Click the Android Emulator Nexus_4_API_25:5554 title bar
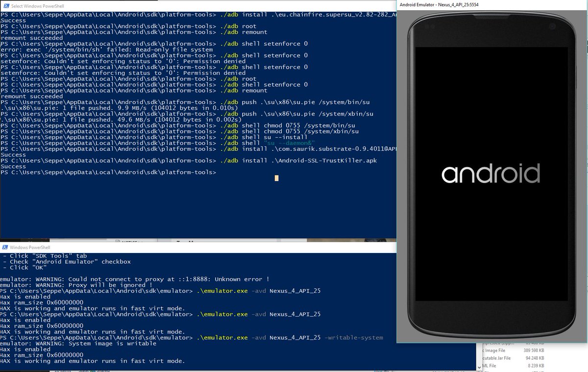Screen dimensions: 588x372 pyautogui.click(x=492, y=5)
